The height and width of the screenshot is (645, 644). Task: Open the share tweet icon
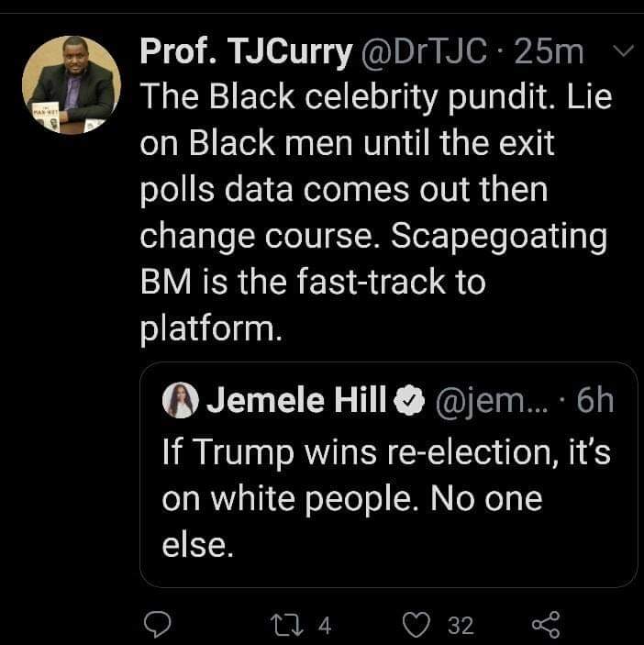pos(544,625)
